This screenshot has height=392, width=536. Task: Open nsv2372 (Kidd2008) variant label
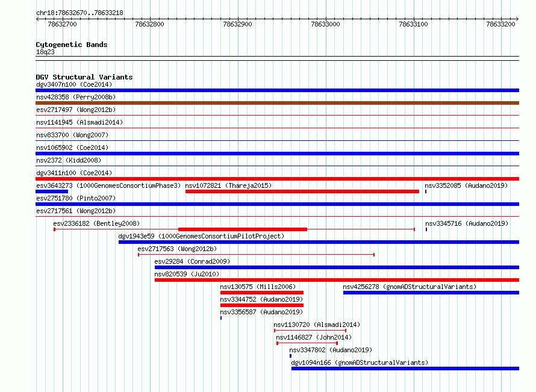[69, 160]
